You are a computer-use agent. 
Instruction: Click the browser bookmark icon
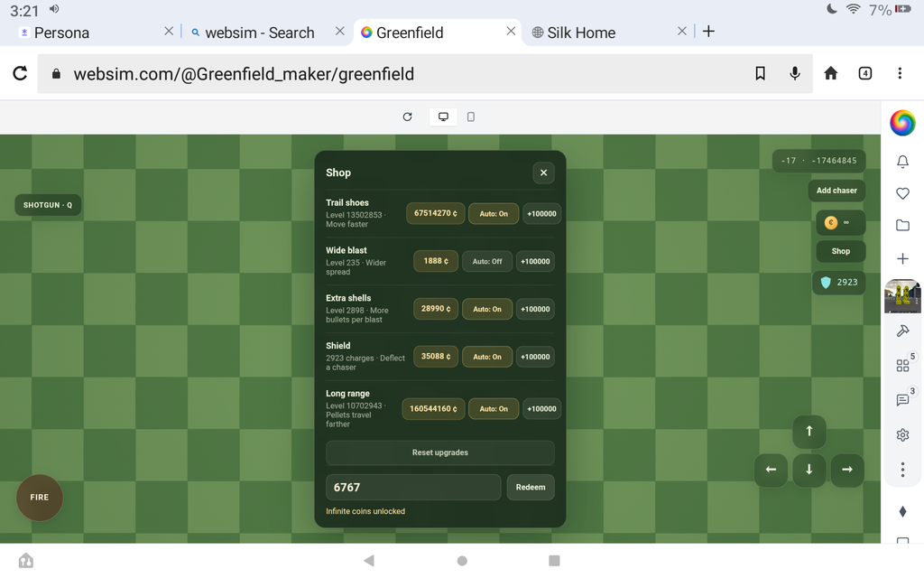(760, 73)
